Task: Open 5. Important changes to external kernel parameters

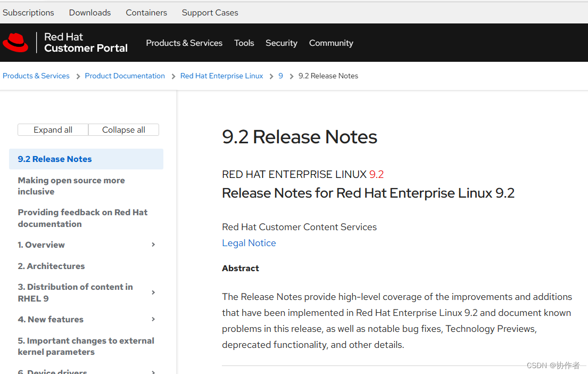Action: 86,346
